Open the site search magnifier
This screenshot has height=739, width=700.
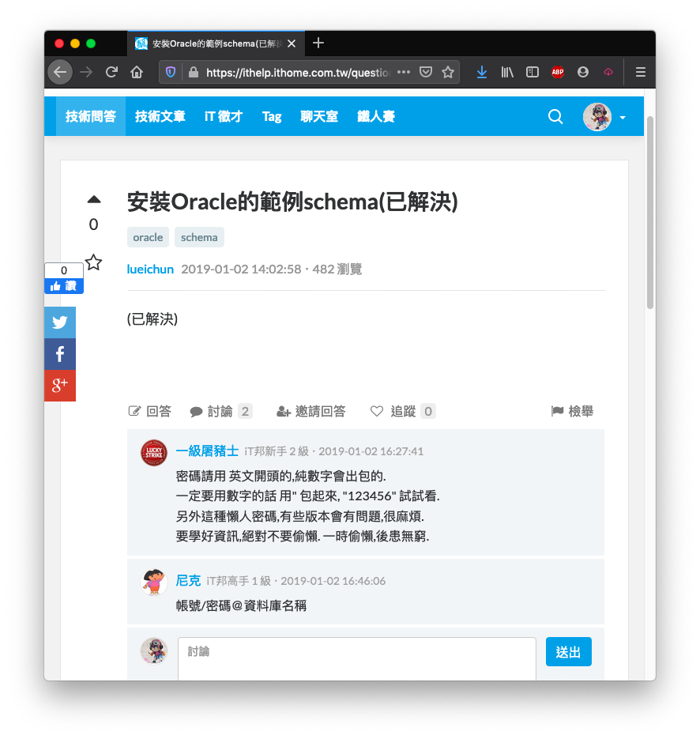(556, 116)
